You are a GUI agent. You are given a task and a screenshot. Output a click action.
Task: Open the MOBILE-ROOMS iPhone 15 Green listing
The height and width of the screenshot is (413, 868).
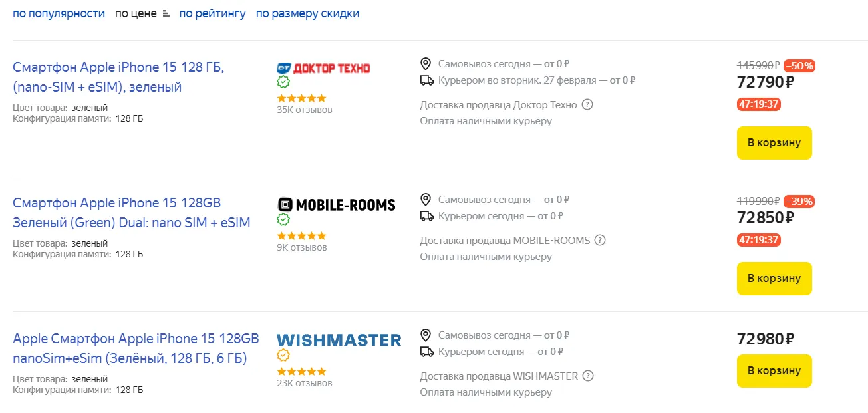(x=131, y=213)
